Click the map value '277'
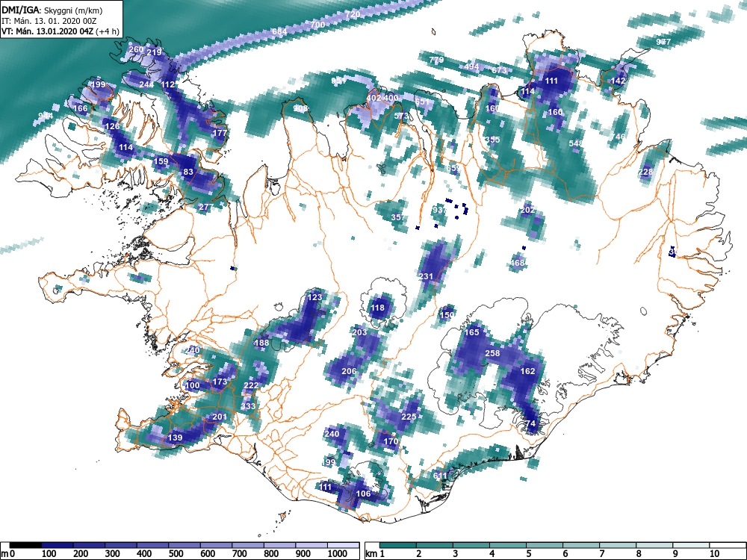 coord(206,207)
